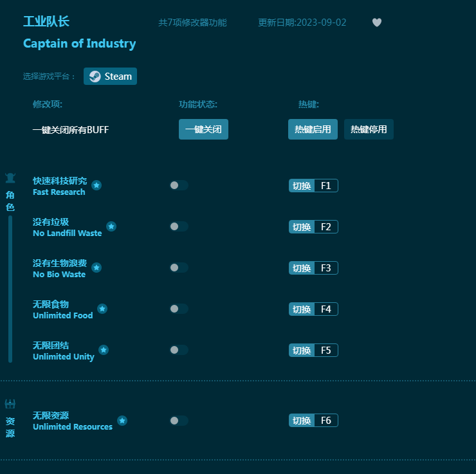Click the 无限资源 label
Screen dimensions: 476x474
(x=51, y=415)
